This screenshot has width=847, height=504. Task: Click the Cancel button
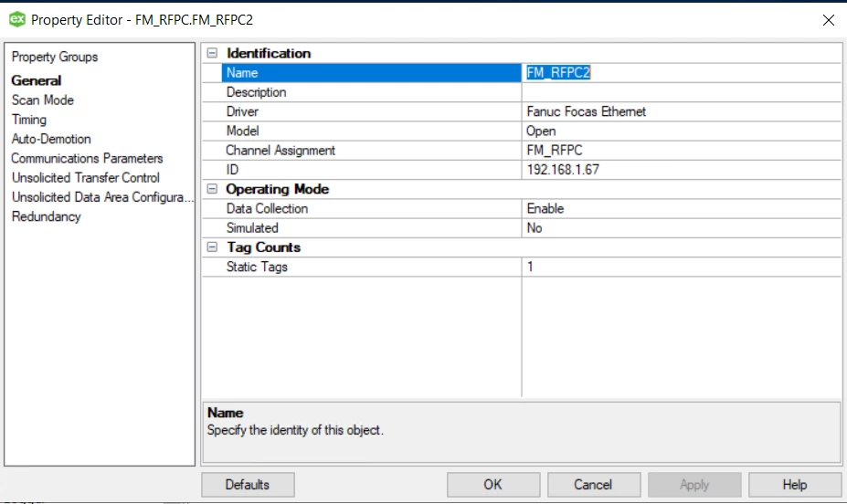tap(594, 485)
